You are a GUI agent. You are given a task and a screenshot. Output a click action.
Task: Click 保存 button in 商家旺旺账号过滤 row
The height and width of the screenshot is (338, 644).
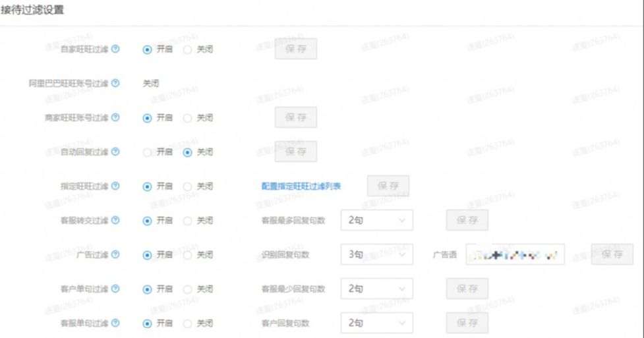[296, 117]
